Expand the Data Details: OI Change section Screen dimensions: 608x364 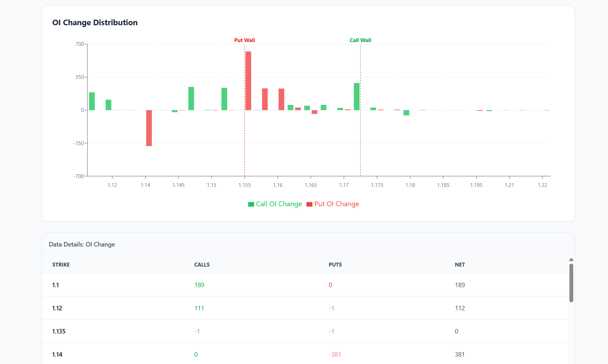pyautogui.click(x=82, y=244)
